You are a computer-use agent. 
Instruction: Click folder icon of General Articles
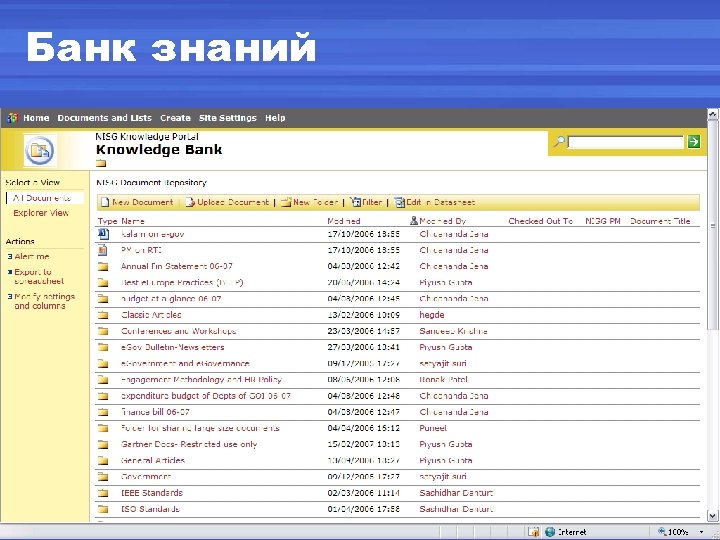click(103, 461)
